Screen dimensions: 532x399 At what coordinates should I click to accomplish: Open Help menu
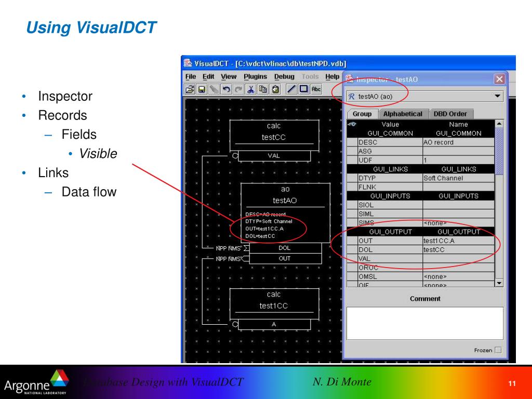pos(332,77)
